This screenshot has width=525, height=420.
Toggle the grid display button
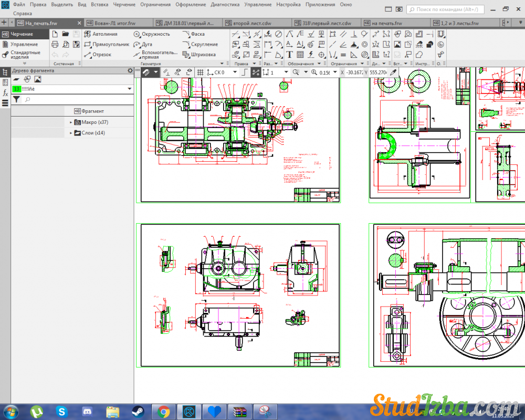[200, 72]
